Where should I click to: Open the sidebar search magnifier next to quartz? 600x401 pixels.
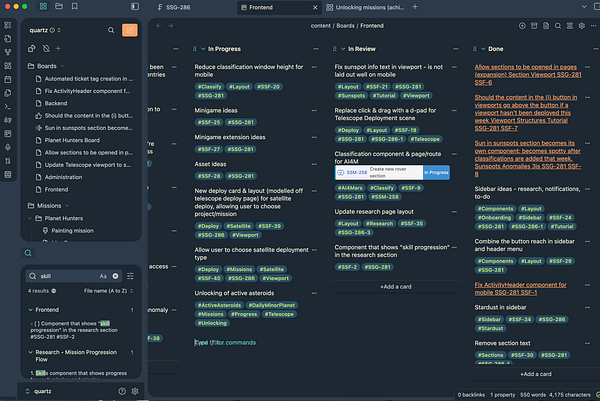click(x=111, y=30)
